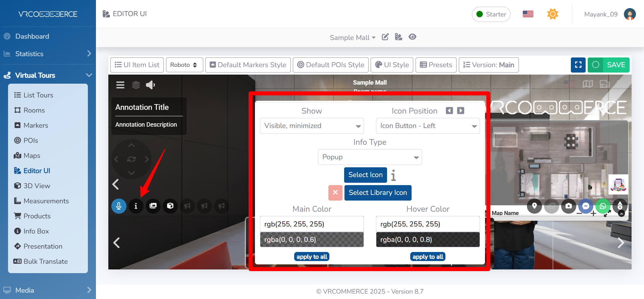Viewport: 644px width, 299px height.
Task: Open the Info Type Popup dropdown
Action: 370,157
